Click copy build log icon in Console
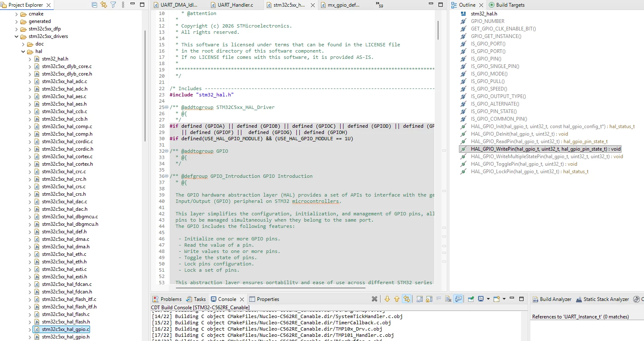This screenshot has width=644, height=341. pyautogui.click(x=419, y=299)
